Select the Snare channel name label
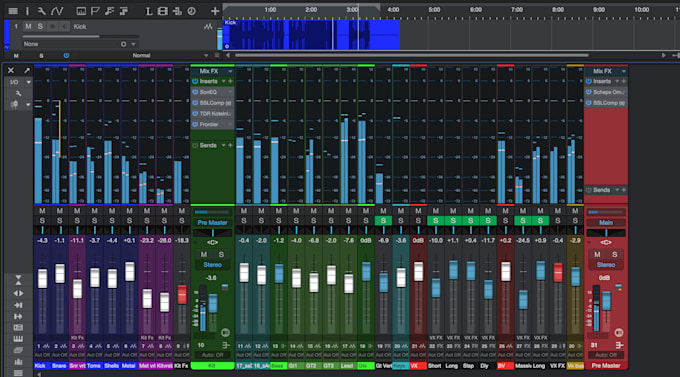680x377 pixels. [x=59, y=366]
